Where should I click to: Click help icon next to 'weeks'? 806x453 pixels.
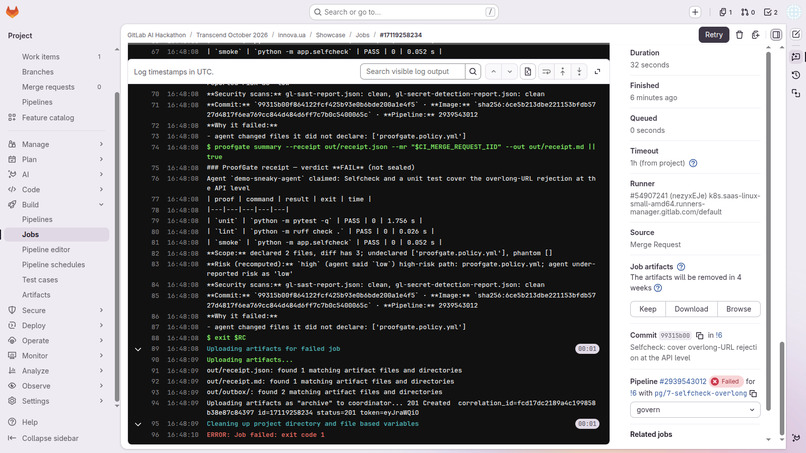658,288
